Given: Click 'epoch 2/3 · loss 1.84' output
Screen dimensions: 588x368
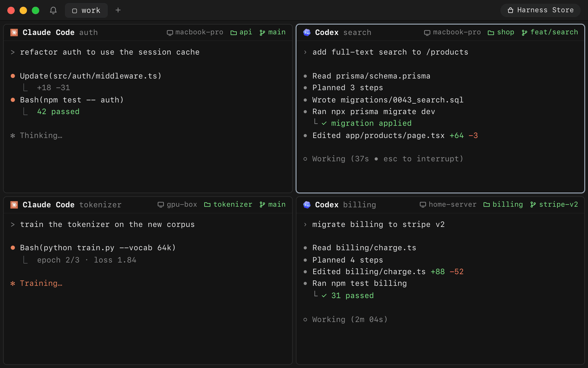Looking at the screenshot, I should click(x=87, y=260).
